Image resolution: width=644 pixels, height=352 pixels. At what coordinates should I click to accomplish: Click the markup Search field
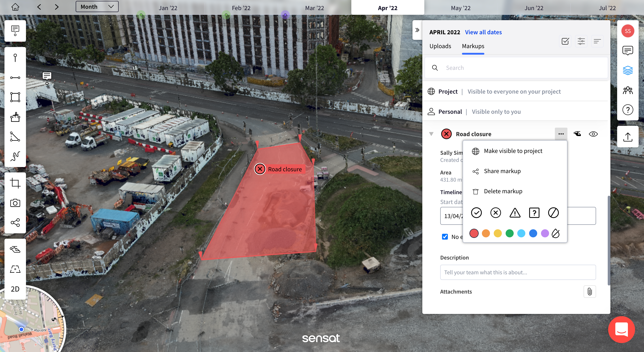click(x=520, y=68)
